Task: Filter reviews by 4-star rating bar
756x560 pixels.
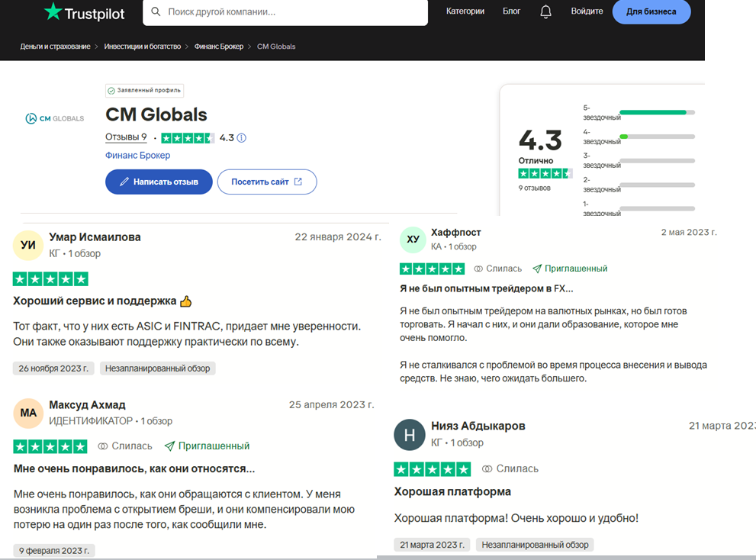Action: tap(657, 137)
